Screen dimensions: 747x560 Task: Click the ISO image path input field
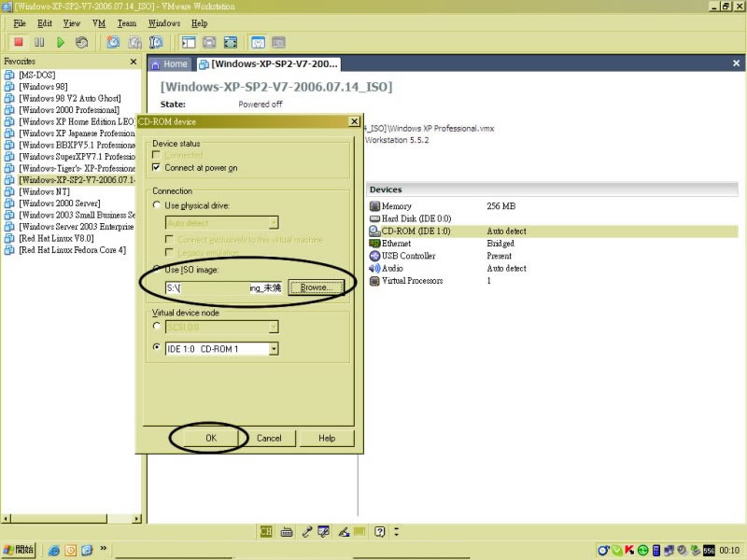(224, 287)
